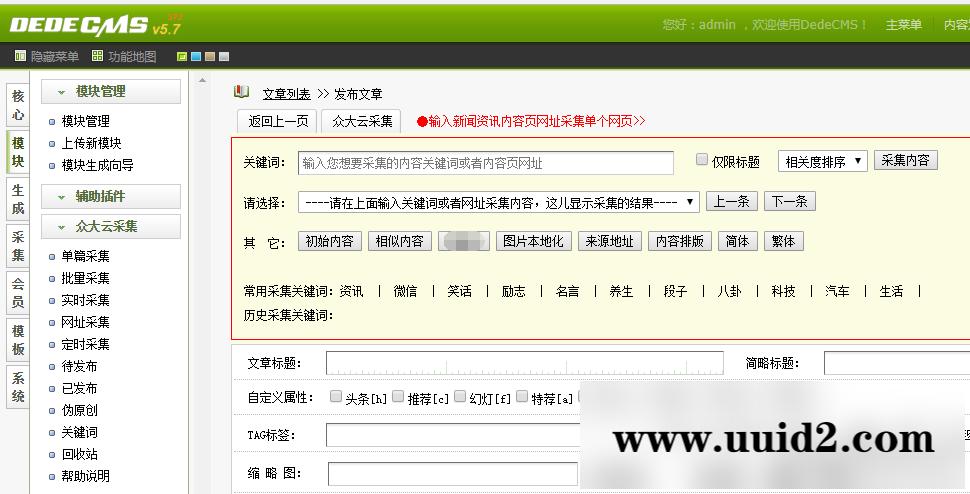970x494 pixels.
Task: Click the 资讯 common keyword link
Action: point(351,291)
